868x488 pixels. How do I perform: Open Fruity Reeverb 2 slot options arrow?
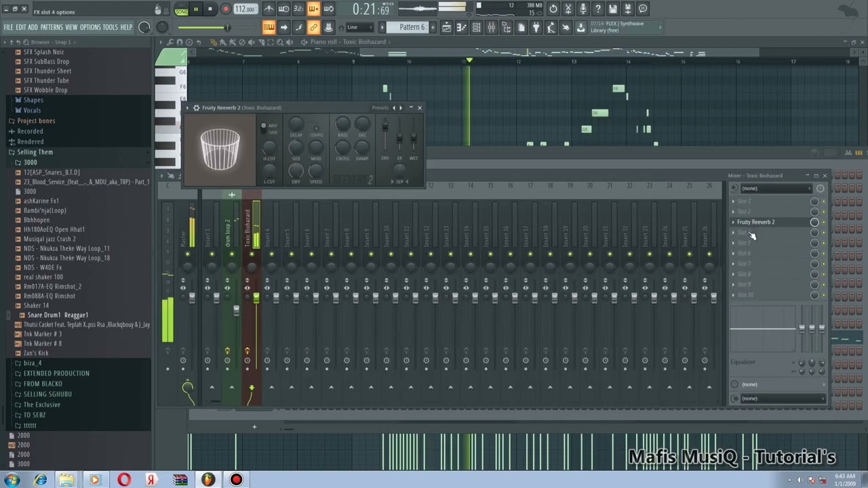[733, 222]
